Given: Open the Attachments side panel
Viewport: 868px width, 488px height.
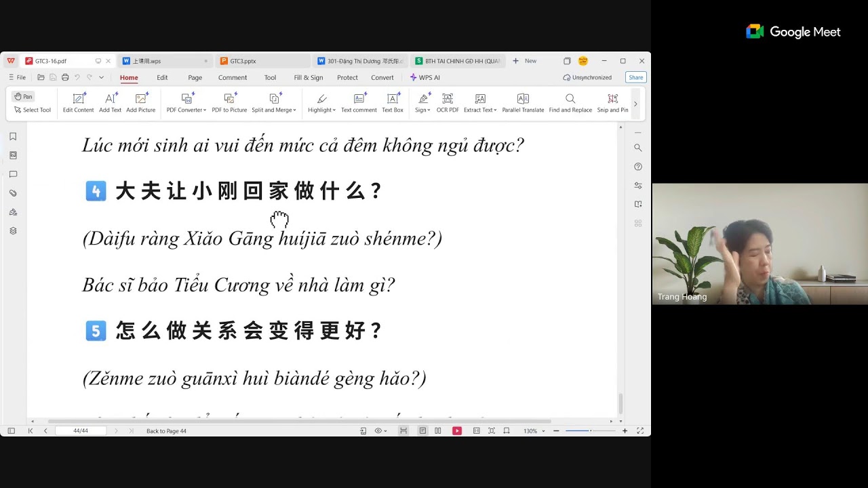Looking at the screenshot, I should click(x=13, y=193).
